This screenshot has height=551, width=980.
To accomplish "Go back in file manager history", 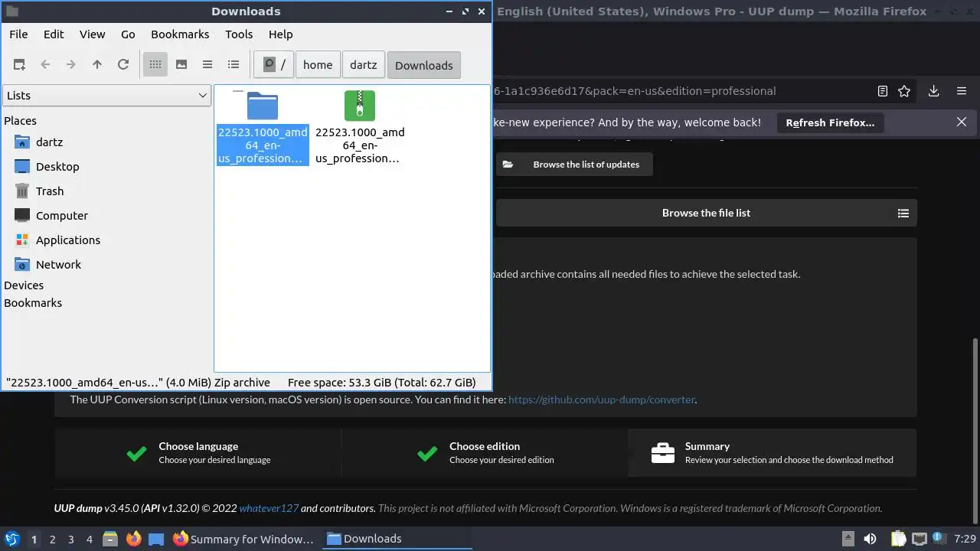I will pyautogui.click(x=45, y=65).
